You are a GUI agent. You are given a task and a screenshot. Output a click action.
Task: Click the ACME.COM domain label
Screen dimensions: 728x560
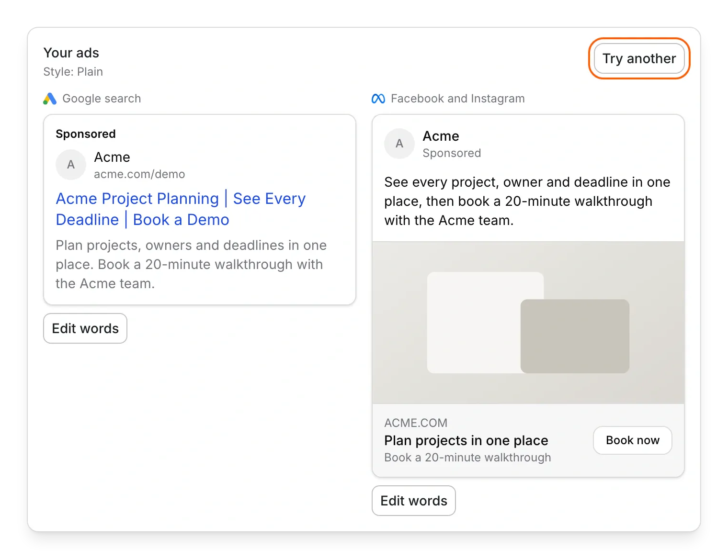coord(416,423)
